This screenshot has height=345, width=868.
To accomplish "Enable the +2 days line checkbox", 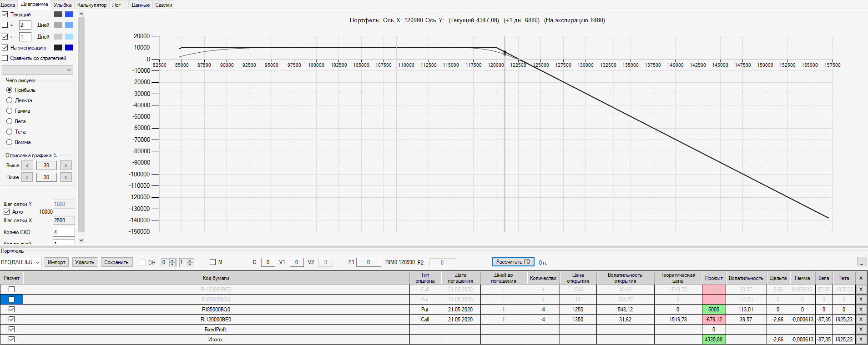I will (5, 25).
